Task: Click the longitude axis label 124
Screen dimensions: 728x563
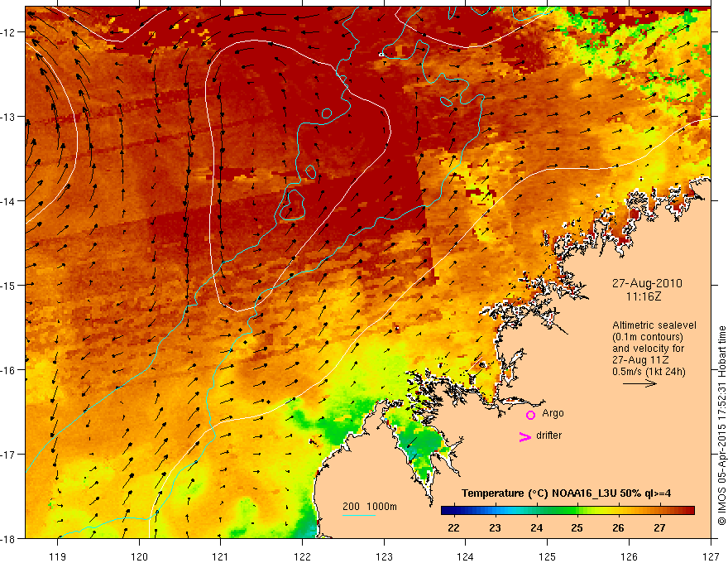Action: coord(466,556)
